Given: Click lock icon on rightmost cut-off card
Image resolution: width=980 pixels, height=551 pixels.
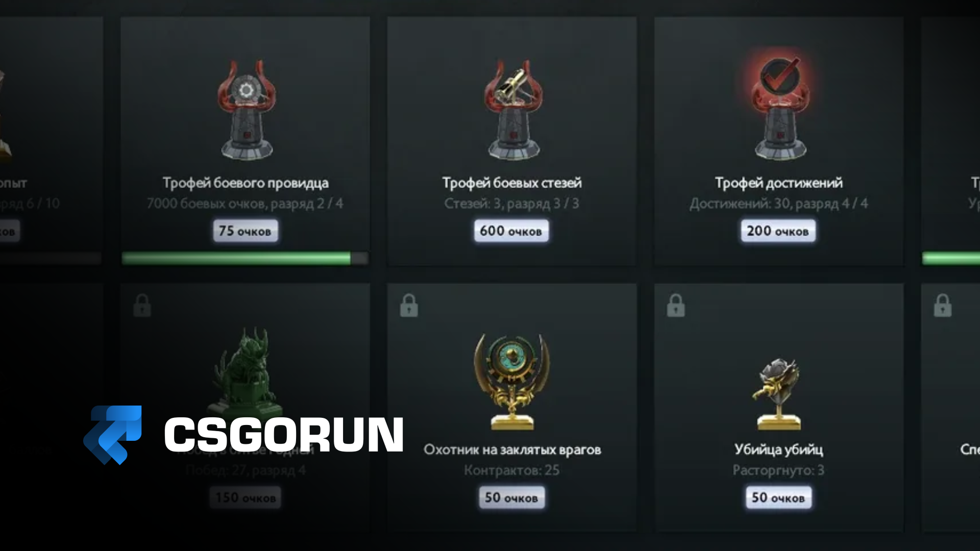Looking at the screenshot, I should click(942, 305).
